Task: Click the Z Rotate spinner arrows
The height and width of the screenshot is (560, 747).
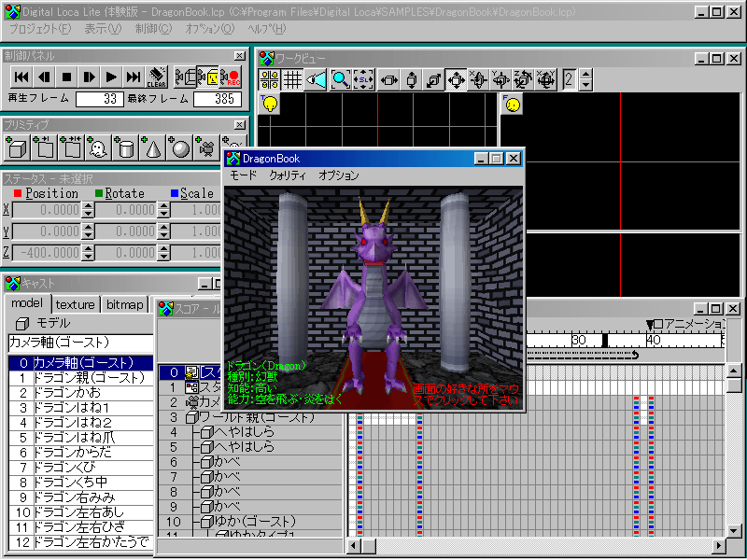Action: tap(163, 252)
